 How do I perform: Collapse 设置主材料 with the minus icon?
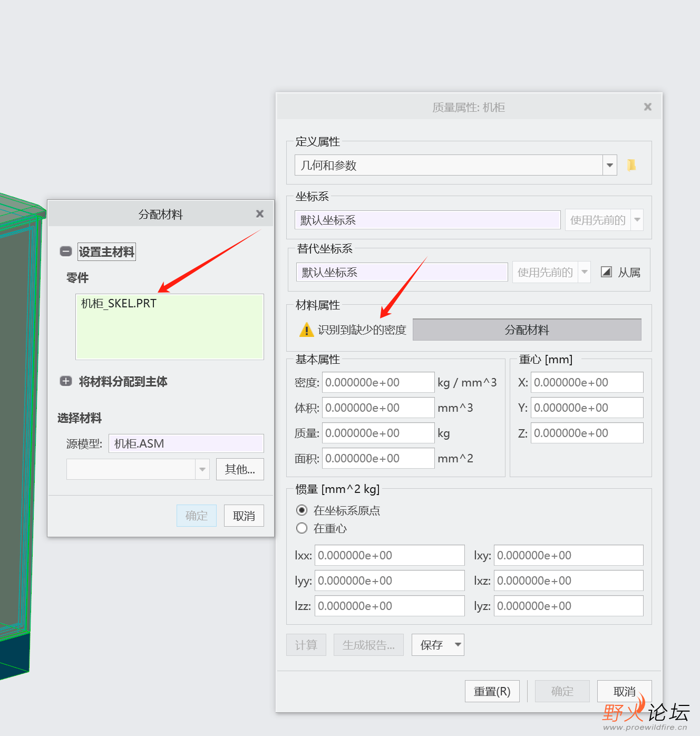(x=66, y=251)
